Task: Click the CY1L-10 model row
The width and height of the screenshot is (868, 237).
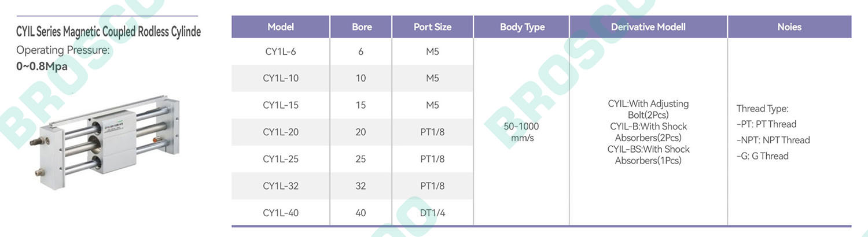Action: click(352, 78)
